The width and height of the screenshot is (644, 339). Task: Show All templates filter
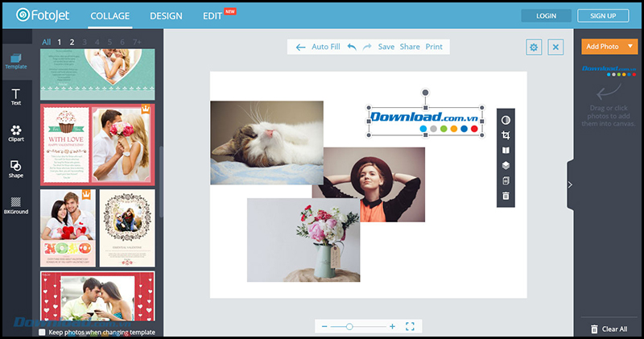[x=47, y=42]
